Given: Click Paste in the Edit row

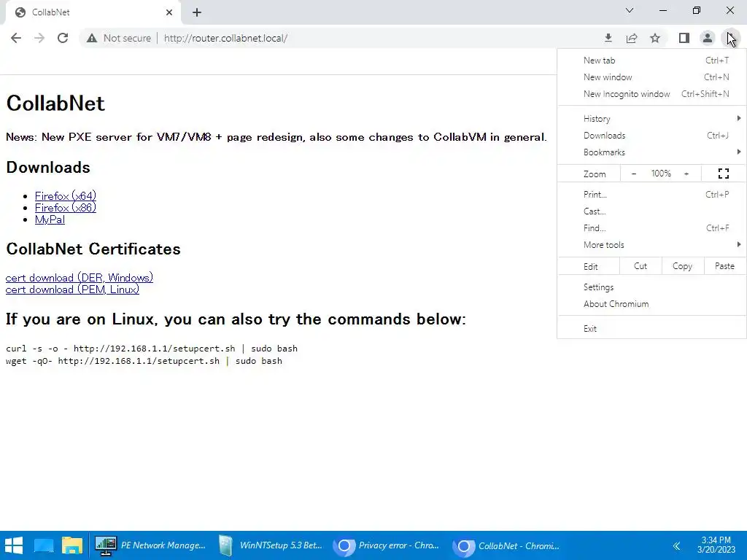Looking at the screenshot, I should click(724, 266).
